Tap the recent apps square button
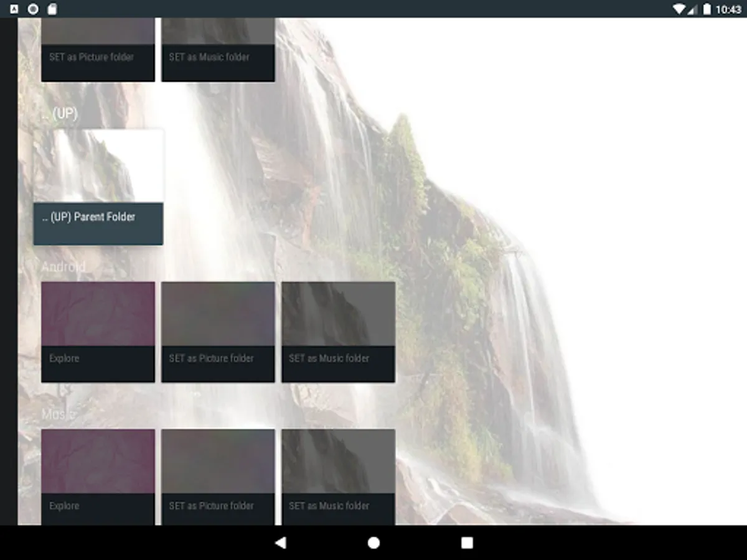Image resolution: width=747 pixels, height=560 pixels. (x=467, y=543)
